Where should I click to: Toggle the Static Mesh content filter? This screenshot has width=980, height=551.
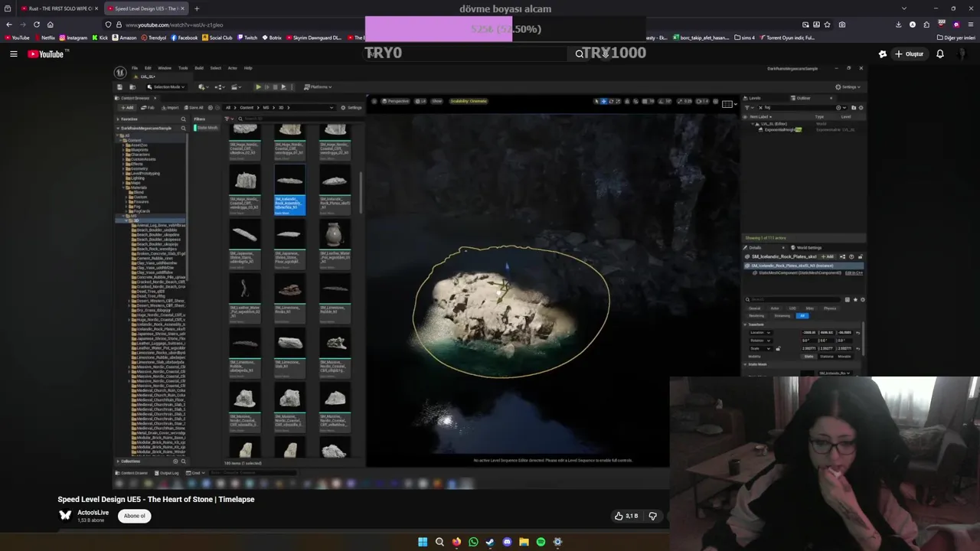207,127
